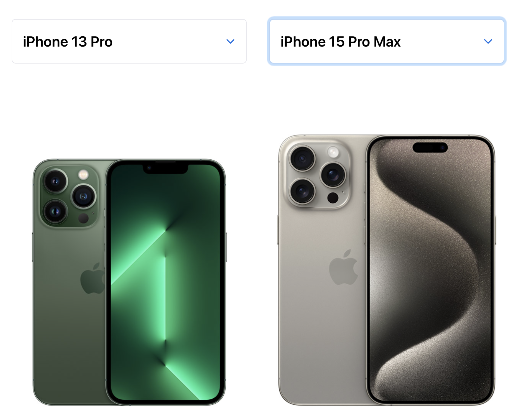
Task: Click the LiDAR sensor on the titanium iPhone
Action: (x=333, y=198)
